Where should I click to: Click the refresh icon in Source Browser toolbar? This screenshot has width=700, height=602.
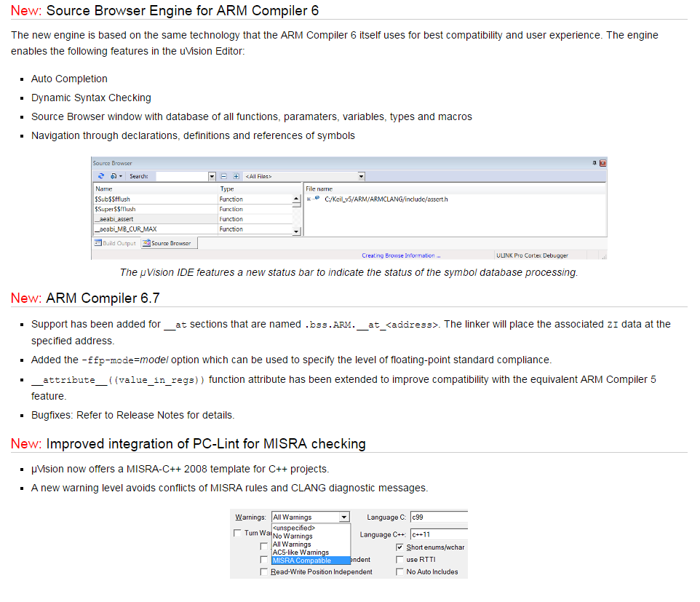pyautogui.click(x=101, y=176)
